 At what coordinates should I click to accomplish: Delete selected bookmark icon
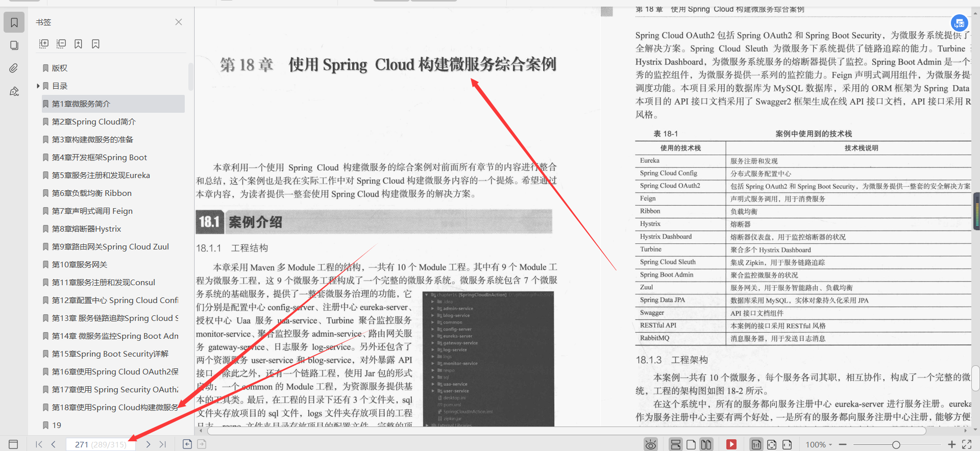point(95,44)
